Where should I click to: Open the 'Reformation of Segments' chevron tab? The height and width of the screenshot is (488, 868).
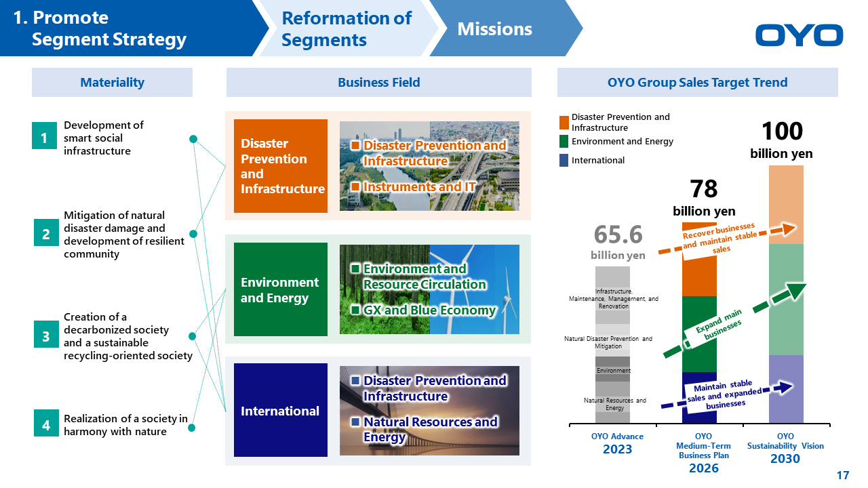(x=346, y=28)
